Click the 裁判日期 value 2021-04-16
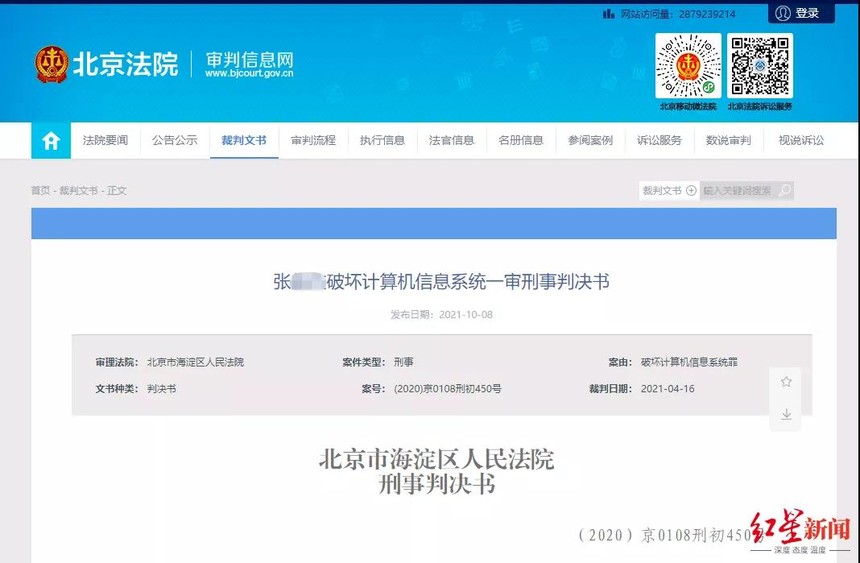Image resolution: width=860 pixels, height=563 pixels. tap(667, 389)
